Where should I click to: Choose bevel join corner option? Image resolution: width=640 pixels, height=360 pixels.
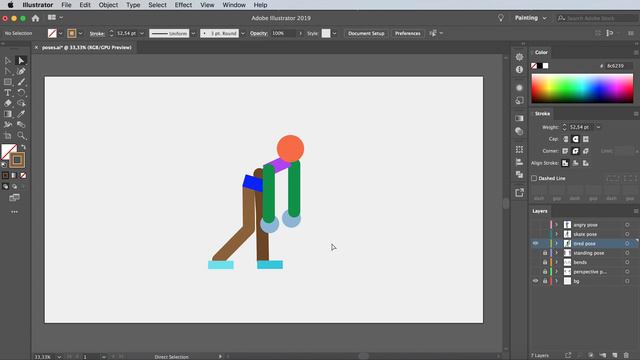(586, 151)
